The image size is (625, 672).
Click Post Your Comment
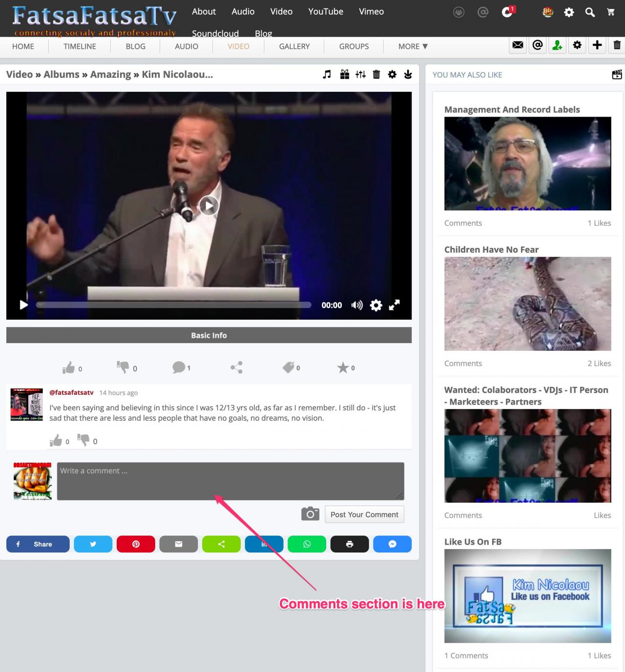click(364, 514)
